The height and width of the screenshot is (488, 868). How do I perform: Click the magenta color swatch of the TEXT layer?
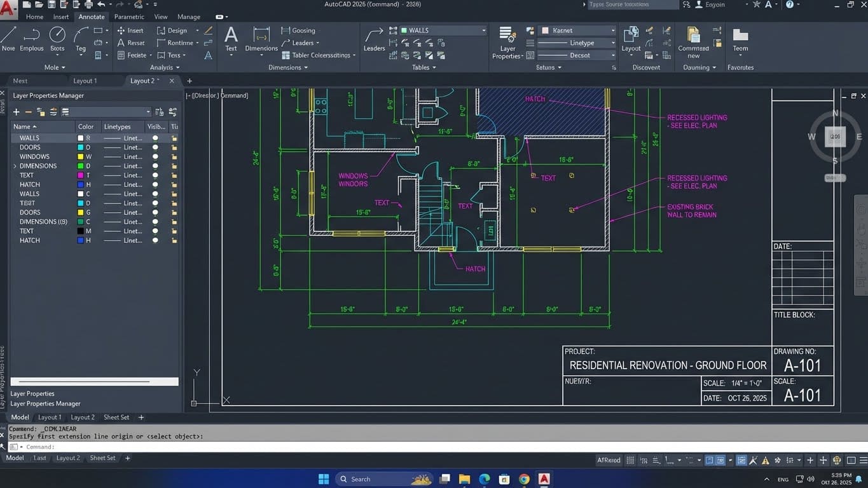[x=81, y=175]
